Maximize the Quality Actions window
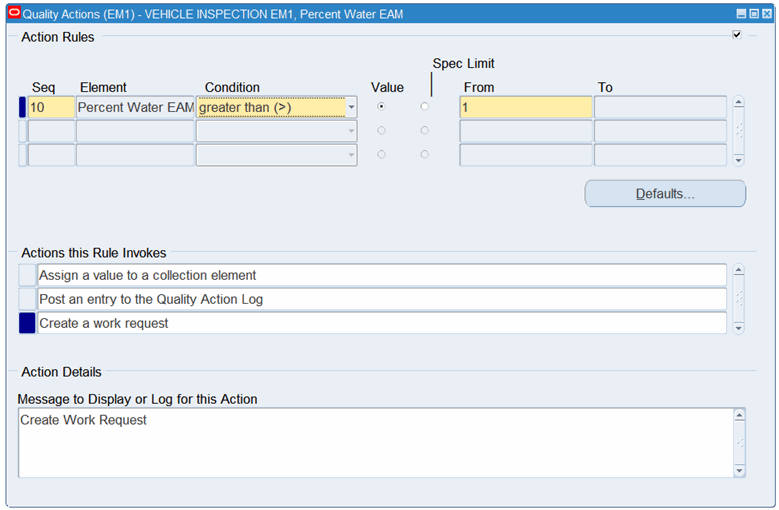Viewport: 779px width, 510px height. [754, 14]
